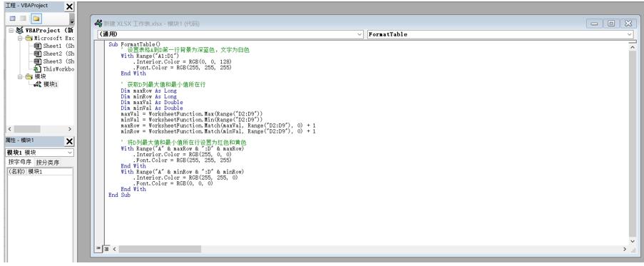Click the 'End Sub' line
The image size is (644, 266).
(120, 195)
